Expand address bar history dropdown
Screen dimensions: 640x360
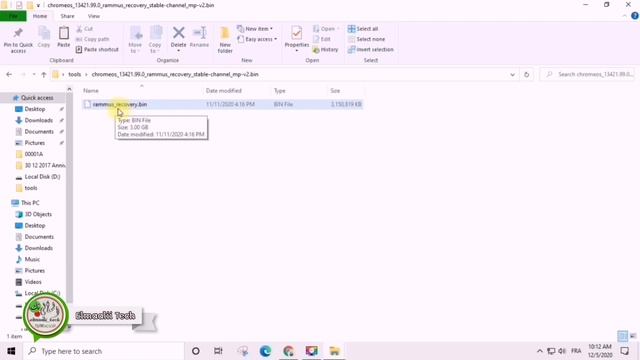click(512, 74)
